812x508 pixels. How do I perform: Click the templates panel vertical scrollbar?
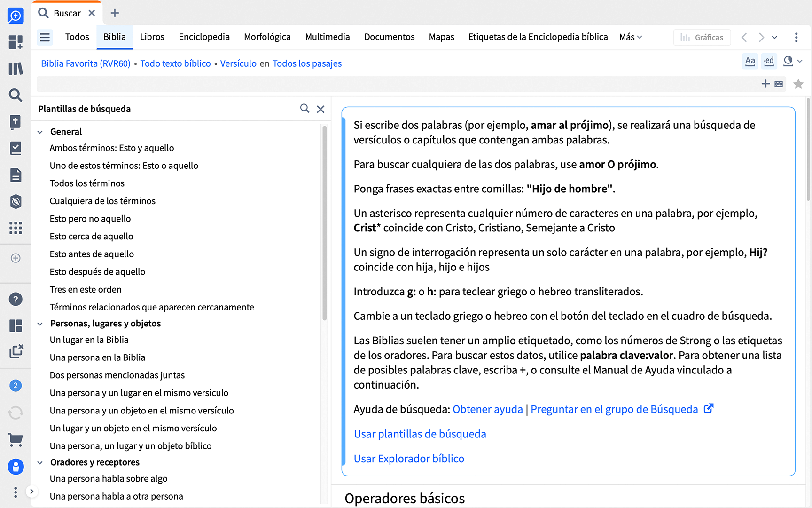(324, 223)
